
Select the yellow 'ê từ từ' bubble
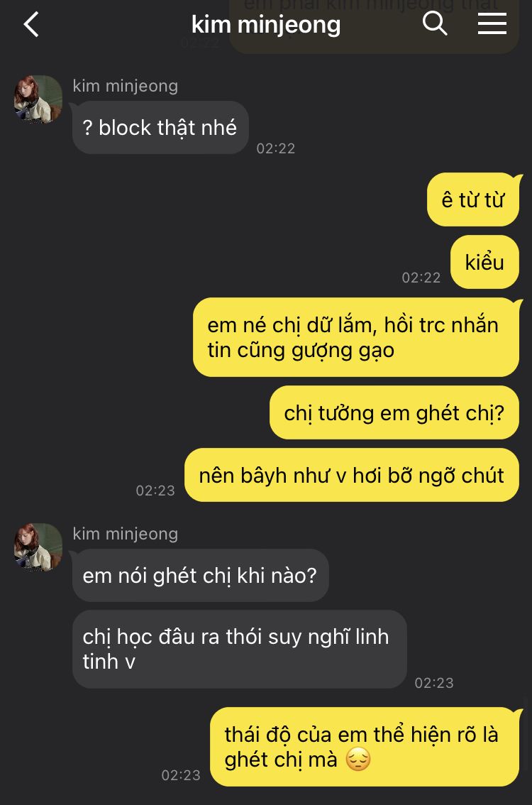tap(473, 199)
